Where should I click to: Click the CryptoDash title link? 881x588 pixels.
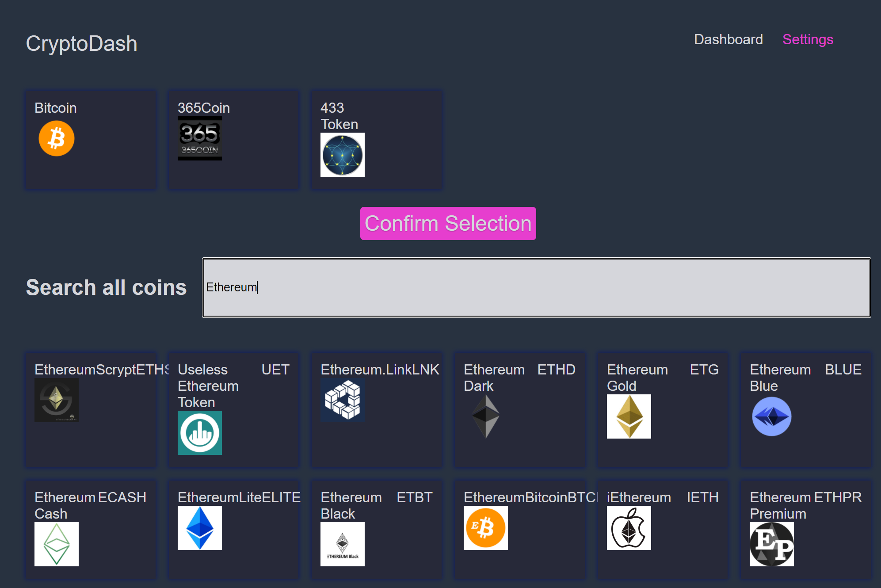(82, 44)
